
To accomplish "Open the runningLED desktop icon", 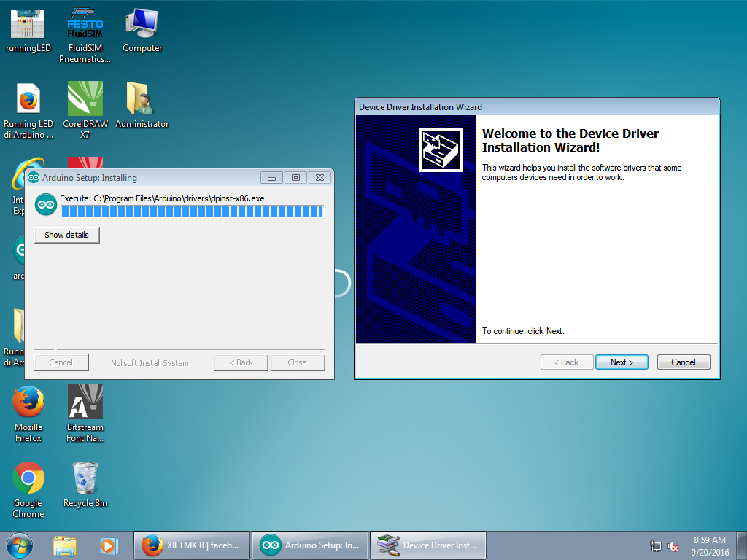I will pos(28,31).
